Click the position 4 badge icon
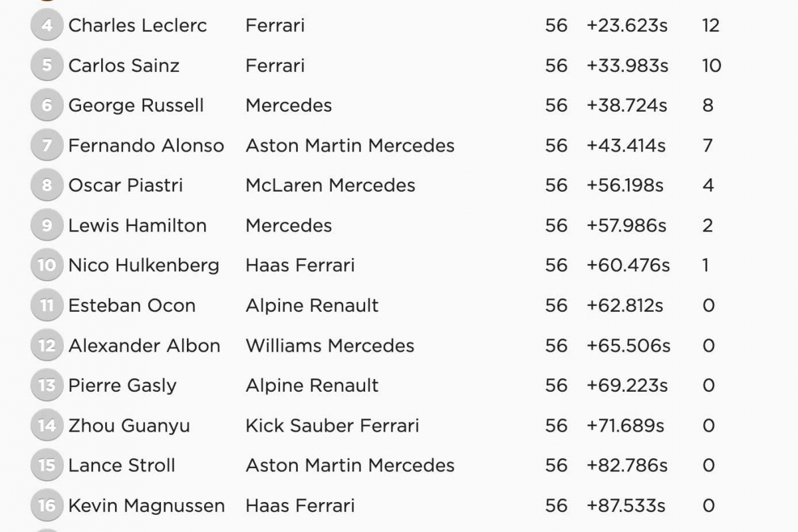Viewport: 798px width, 532px height. (x=47, y=26)
